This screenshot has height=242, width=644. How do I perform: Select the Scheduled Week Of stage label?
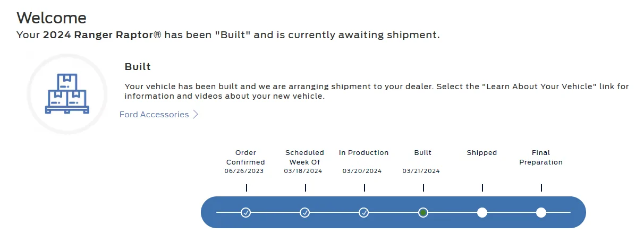304,157
